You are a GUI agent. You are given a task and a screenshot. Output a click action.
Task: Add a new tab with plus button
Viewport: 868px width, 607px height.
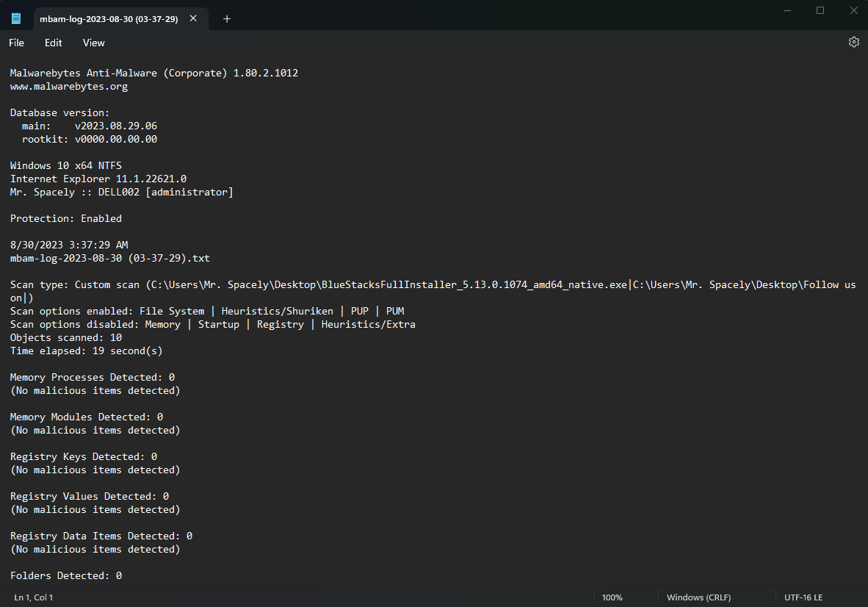pyautogui.click(x=226, y=19)
